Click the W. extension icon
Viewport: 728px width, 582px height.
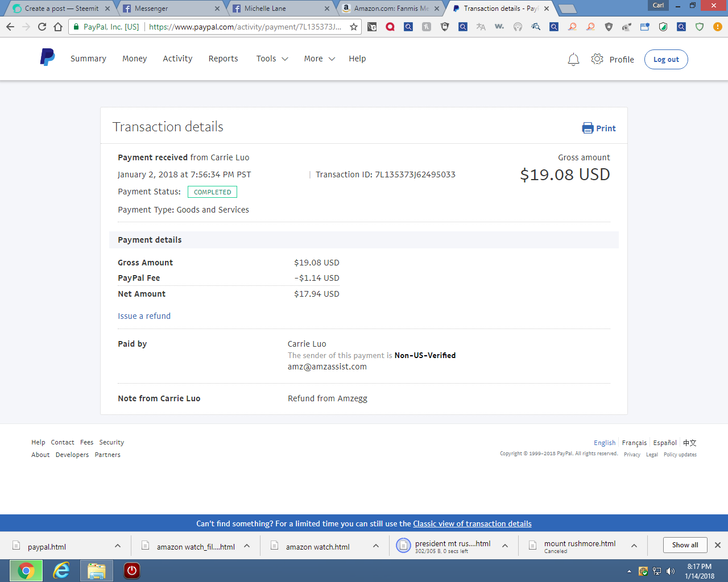coord(499,27)
